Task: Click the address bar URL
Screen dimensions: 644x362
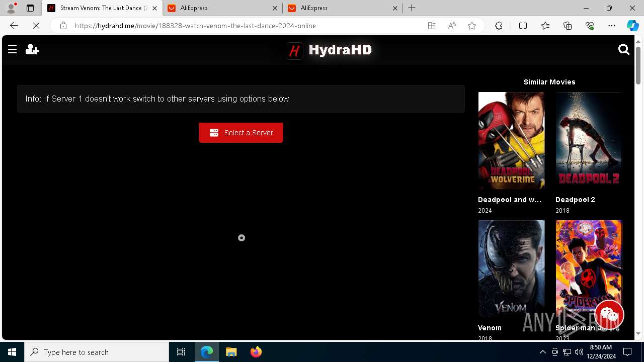Action: point(195,26)
